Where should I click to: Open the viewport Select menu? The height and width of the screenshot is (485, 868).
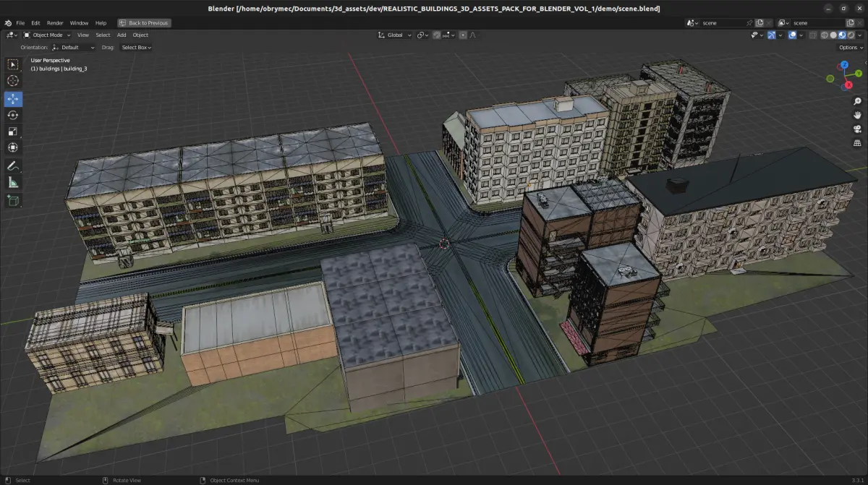[x=103, y=35]
